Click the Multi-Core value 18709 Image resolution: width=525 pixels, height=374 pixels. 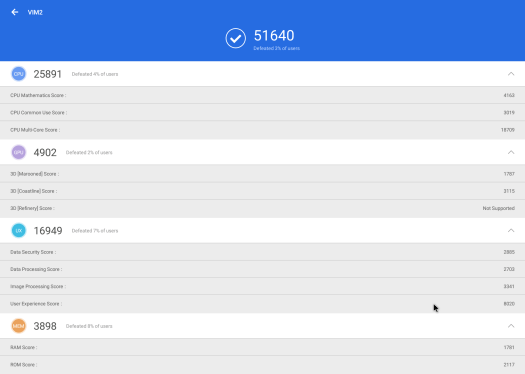tap(508, 130)
